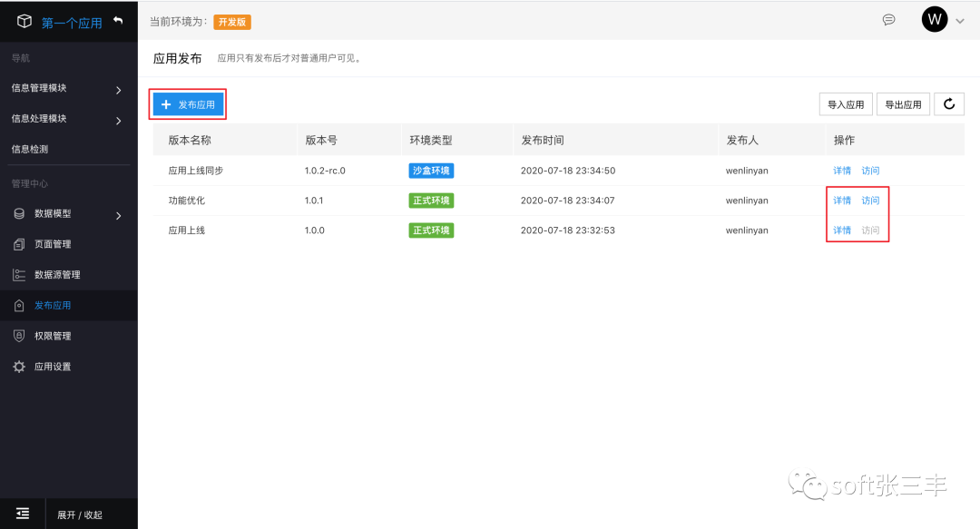This screenshot has height=529, width=980.
Task: Open the messages chat bubble icon
Action: click(888, 20)
